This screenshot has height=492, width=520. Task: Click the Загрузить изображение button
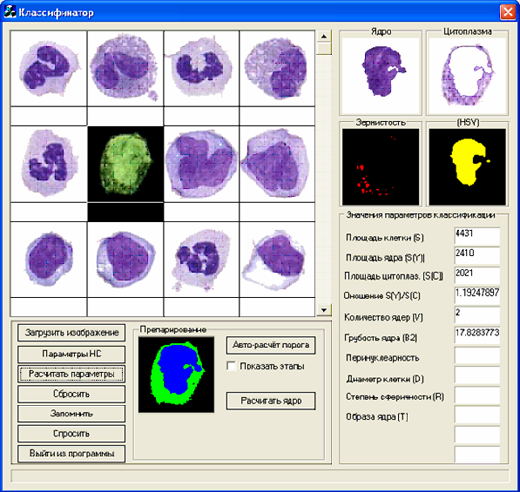(71, 333)
